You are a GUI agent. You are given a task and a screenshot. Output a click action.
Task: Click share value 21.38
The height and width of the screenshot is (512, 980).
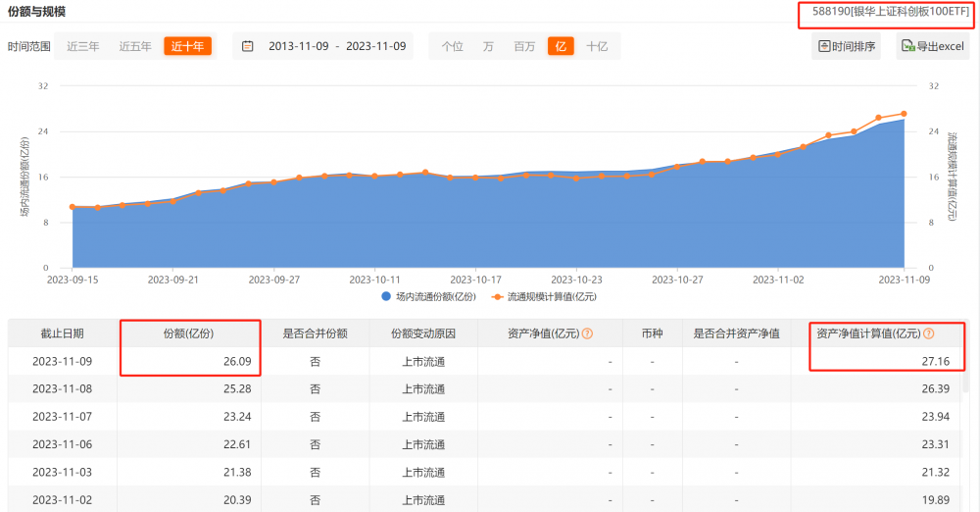coord(237,472)
